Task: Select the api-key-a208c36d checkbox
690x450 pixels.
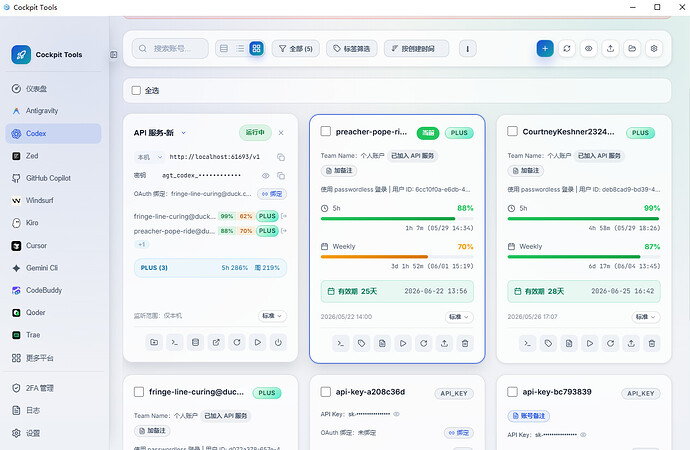Action: coord(326,391)
